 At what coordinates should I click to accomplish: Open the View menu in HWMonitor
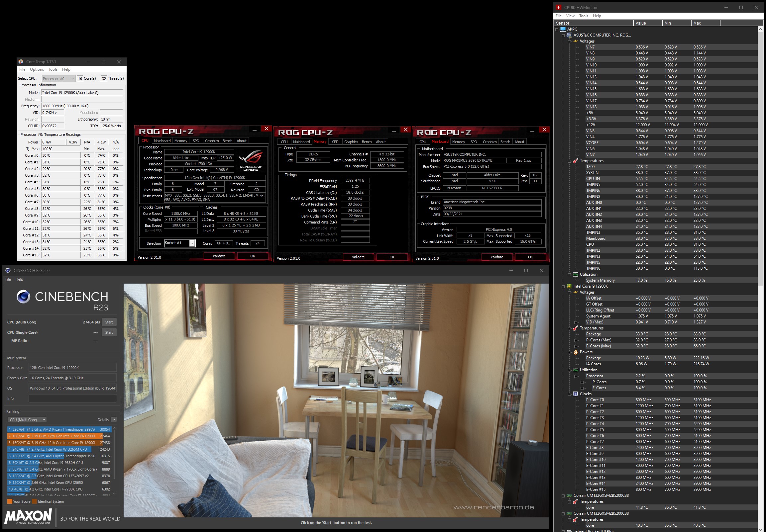point(570,16)
